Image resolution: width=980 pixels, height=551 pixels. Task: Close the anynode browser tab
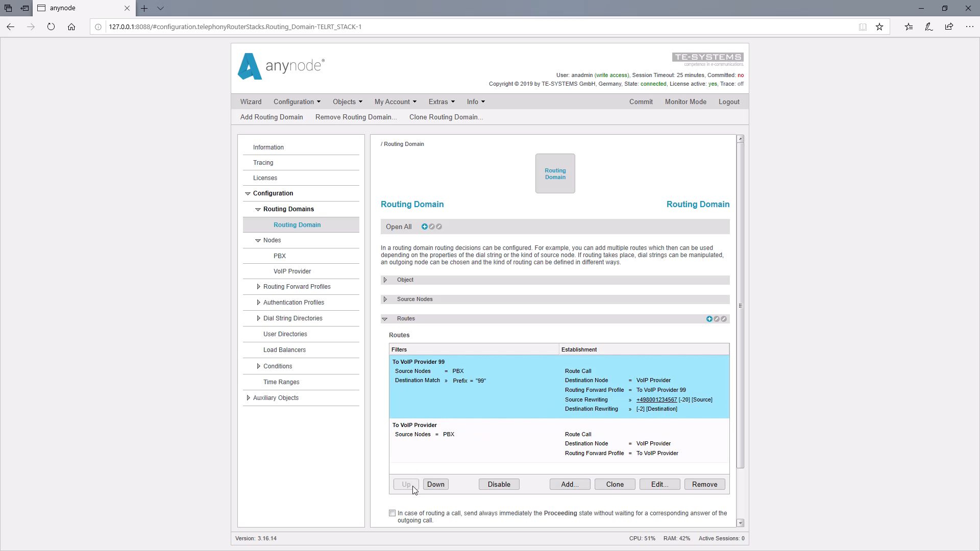click(127, 8)
